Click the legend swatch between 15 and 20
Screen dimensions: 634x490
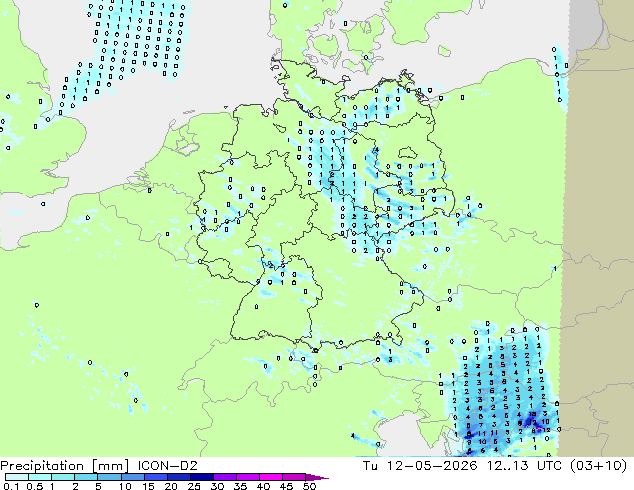click(x=155, y=477)
